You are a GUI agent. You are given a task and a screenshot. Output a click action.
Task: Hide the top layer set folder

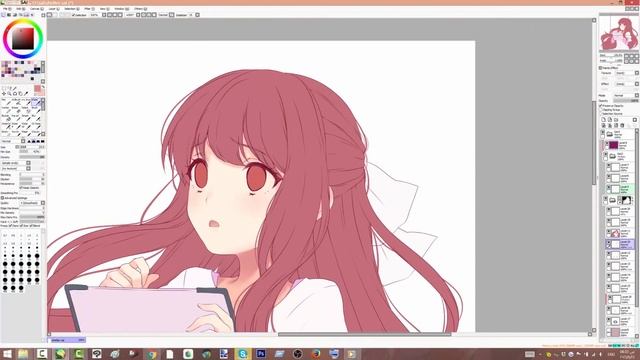(602, 132)
